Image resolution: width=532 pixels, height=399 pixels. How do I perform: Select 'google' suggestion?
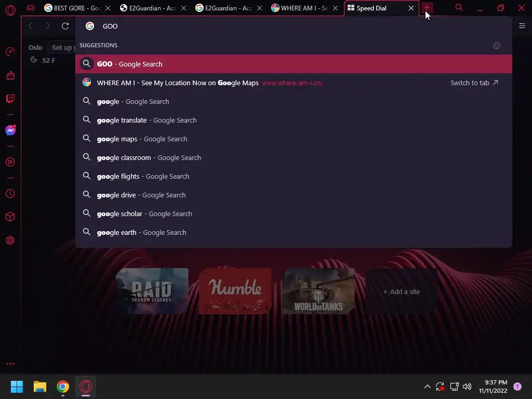tap(294, 101)
